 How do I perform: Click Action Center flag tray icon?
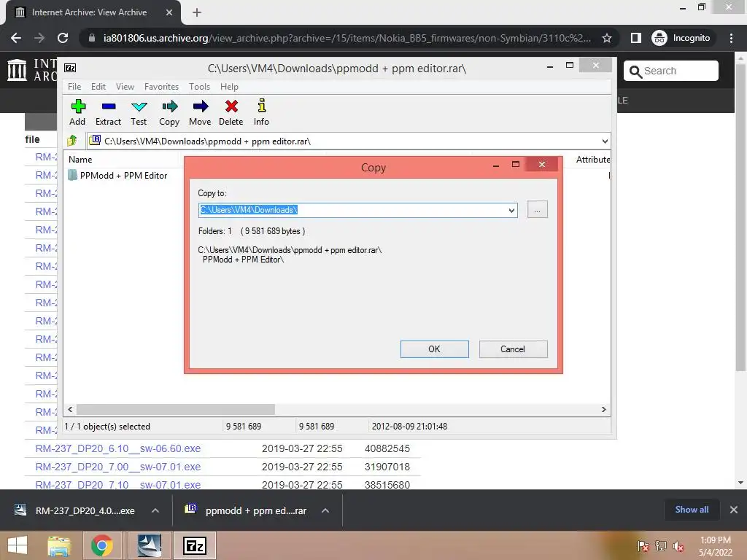tap(643, 546)
